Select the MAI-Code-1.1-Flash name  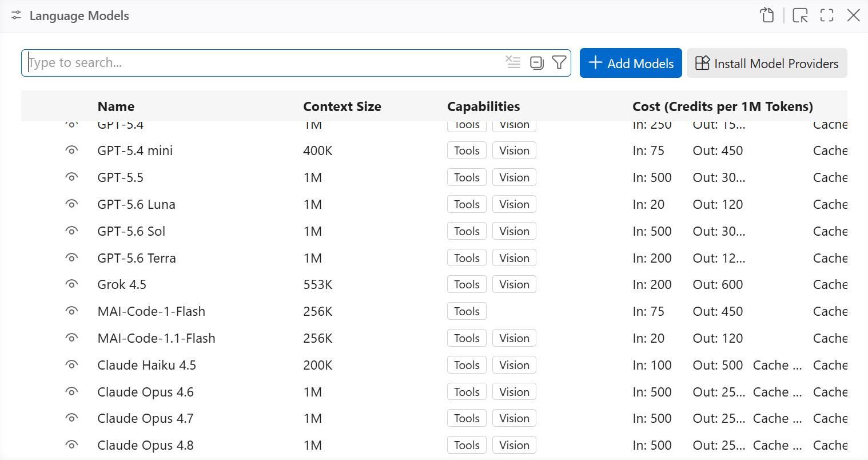click(x=157, y=338)
